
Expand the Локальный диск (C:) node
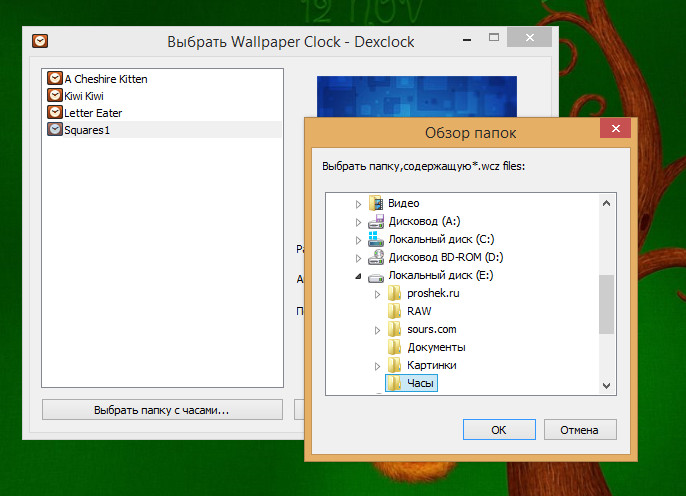358,240
